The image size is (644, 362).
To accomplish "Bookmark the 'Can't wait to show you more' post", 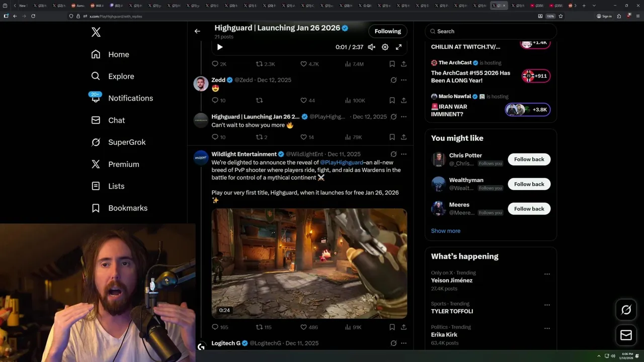I will 392,137.
